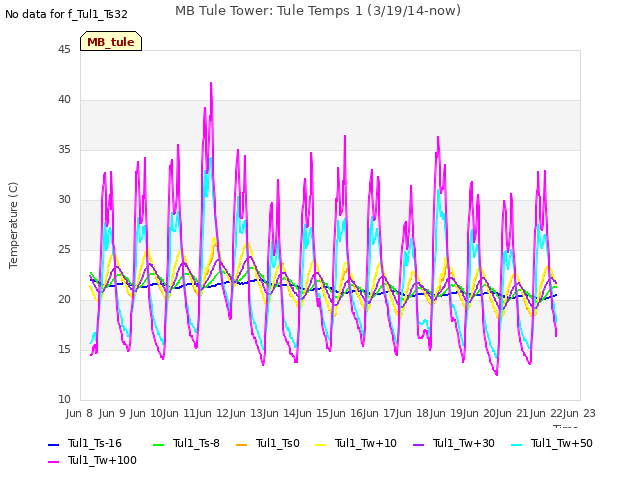Click the blue Tul1_Ts-16 legend swatch
This screenshot has width=640, height=480.
pos(53,444)
